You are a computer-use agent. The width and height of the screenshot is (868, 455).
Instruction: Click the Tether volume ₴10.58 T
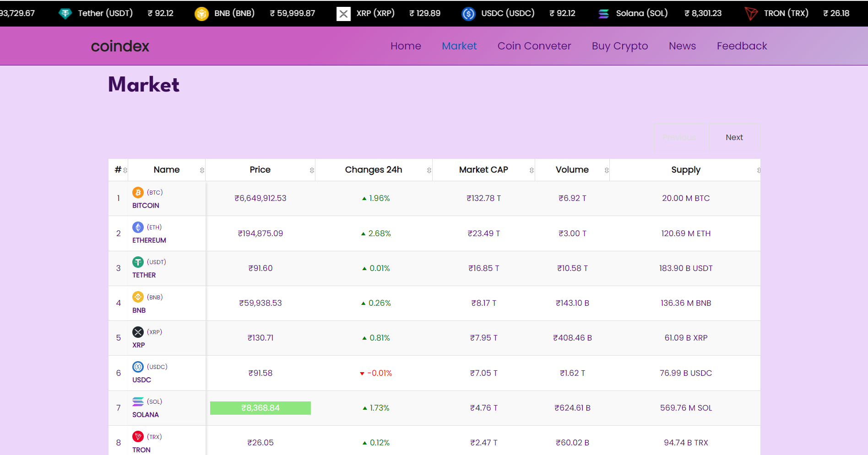(572, 268)
